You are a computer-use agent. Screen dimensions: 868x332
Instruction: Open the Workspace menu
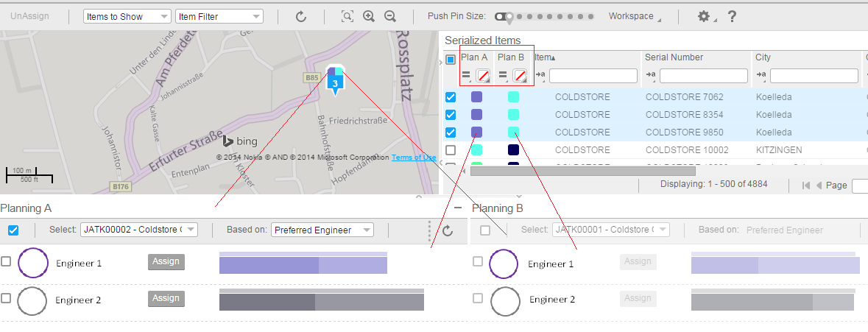[634, 16]
